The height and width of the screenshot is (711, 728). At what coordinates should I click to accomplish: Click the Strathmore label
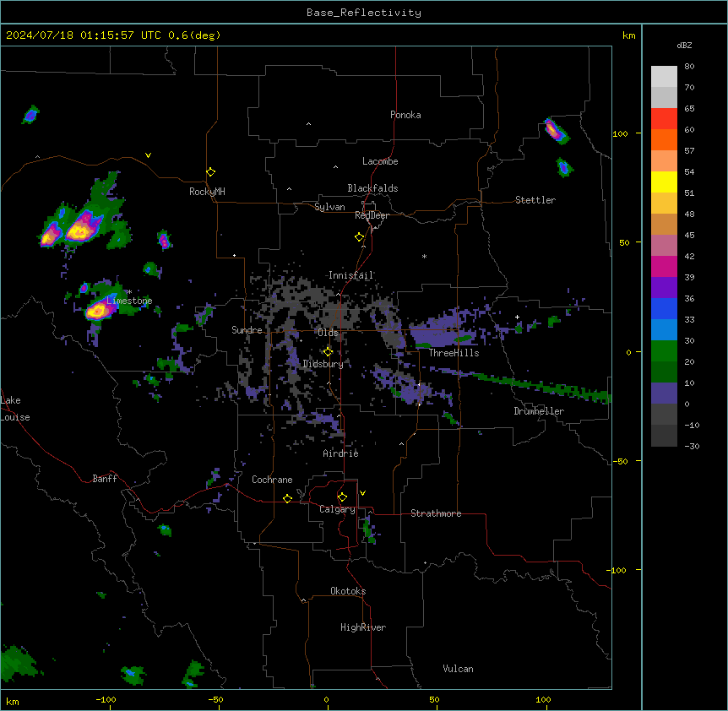(x=436, y=513)
